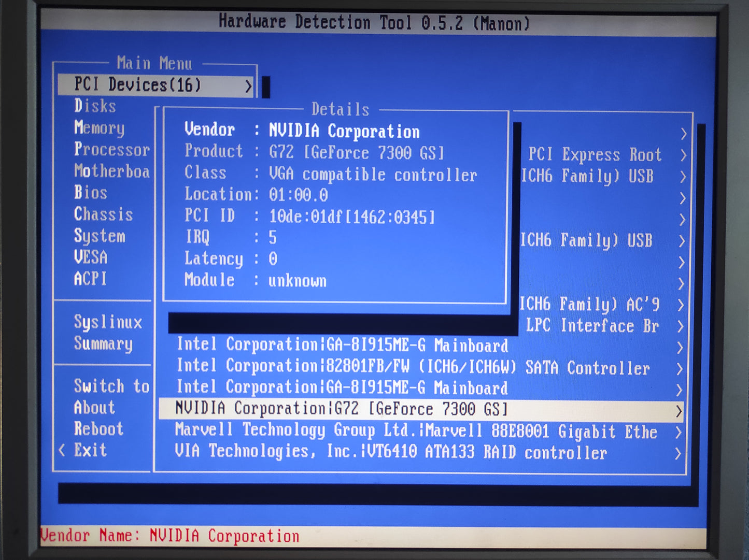This screenshot has height=560, width=749.
Task: Open the ACPI menu entry
Action: (90, 279)
